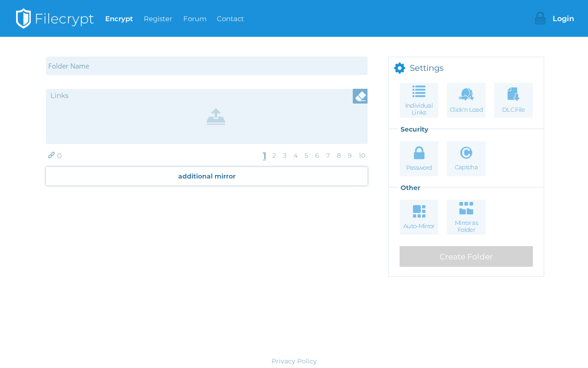This screenshot has height=368, width=588.
Task: Click the Settings gear icon
Action: point(400,68)
